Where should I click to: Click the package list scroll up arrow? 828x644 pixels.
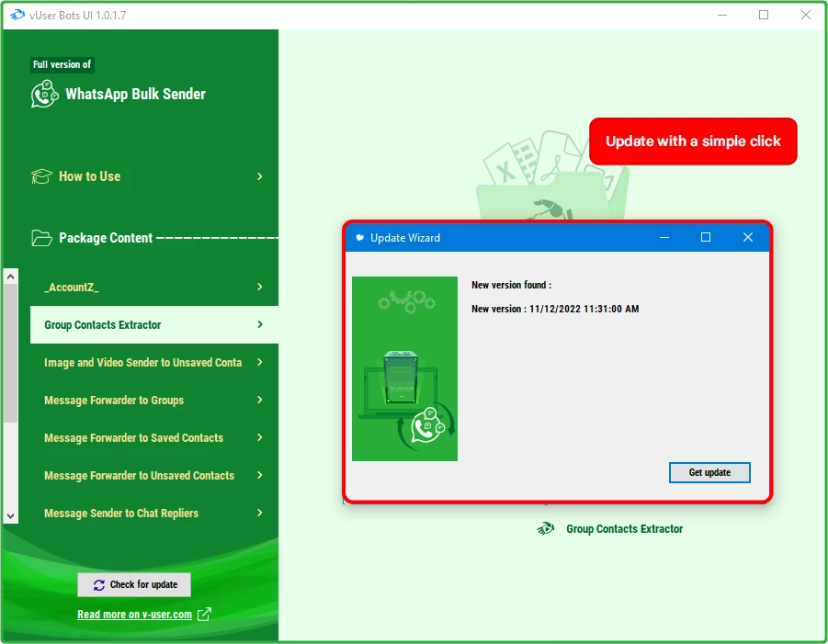pos(10,277)
